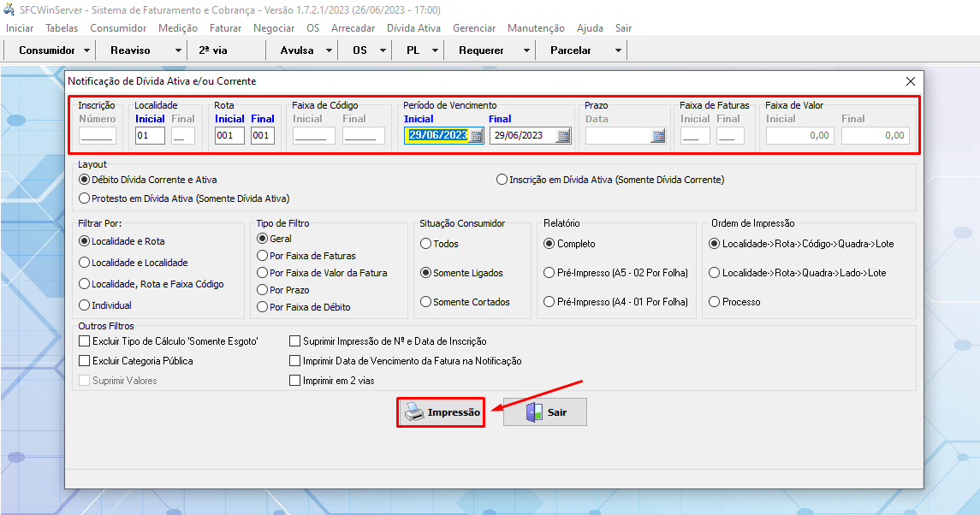980x515 pixels.
Task: Select 'Somente Cortados' consumer situation
Action: tap(425, 302)
